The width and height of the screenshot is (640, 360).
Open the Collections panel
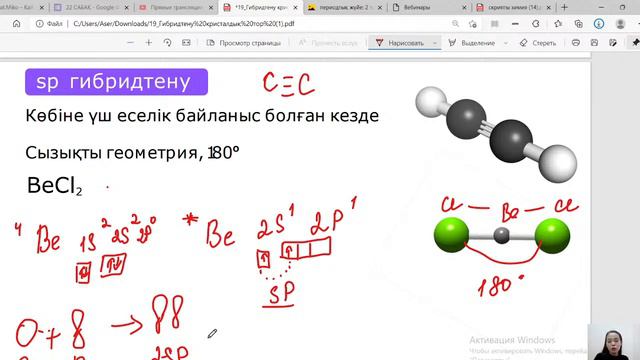coord(578,24)
